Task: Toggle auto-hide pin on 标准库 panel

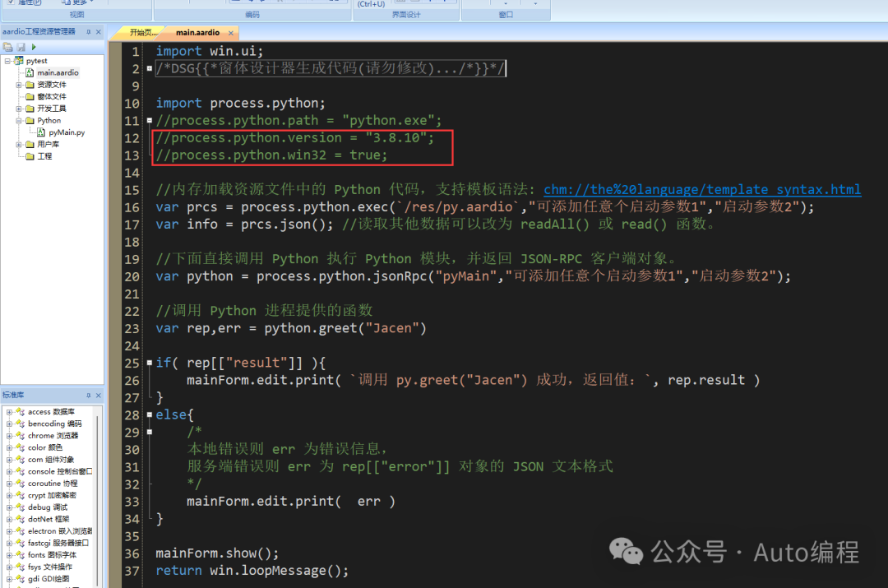Action: 89,396
